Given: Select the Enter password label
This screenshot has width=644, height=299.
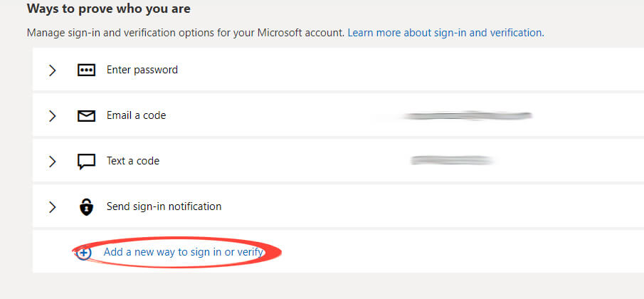Looking at the screenshot, I should (142, 70).
